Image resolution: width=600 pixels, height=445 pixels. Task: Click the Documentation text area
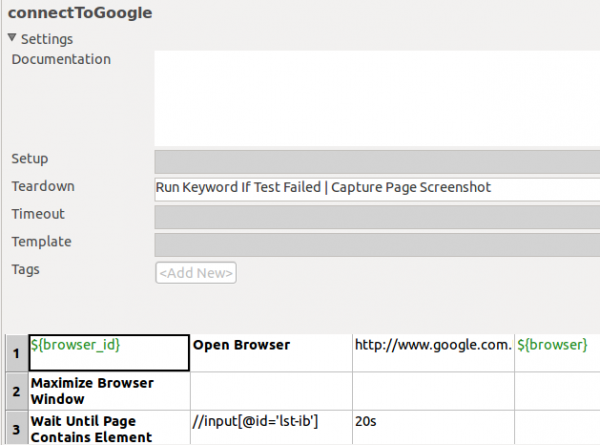pyautogui.click(x=377, y=98)
